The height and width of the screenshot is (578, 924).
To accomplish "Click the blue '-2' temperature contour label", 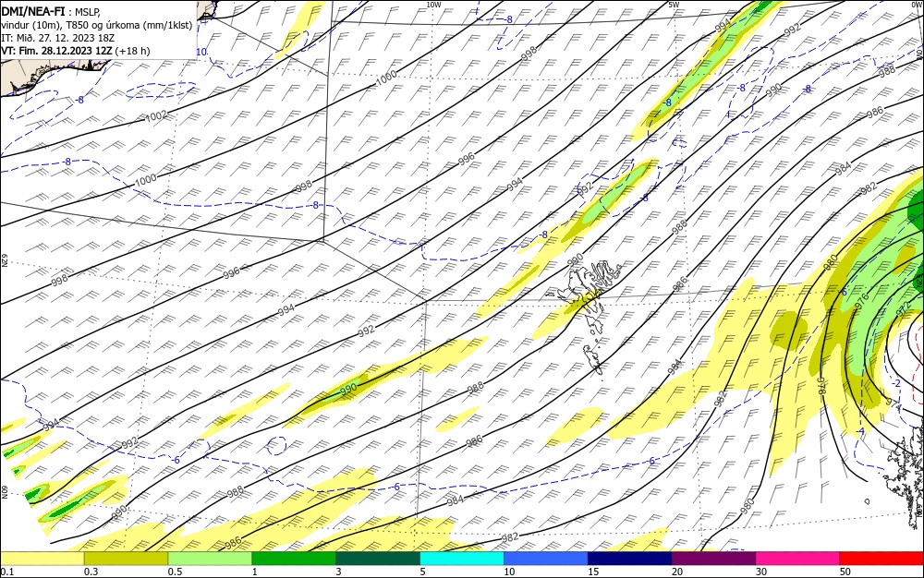I will coord(896,384).
